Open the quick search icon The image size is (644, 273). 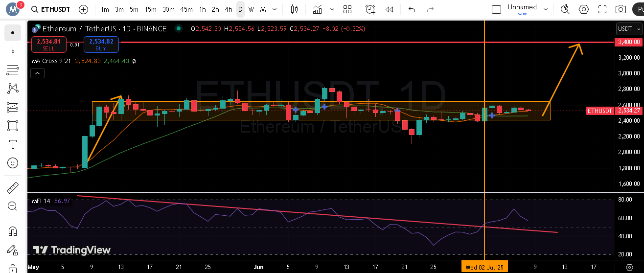565,9
